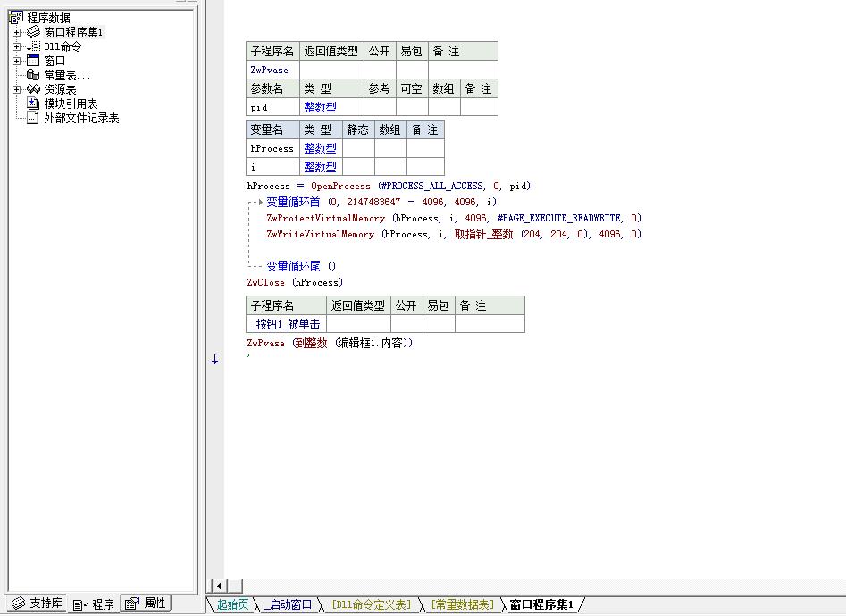846x616 pixels.
Task: Click the pid parameter name cell
Action: point(272,107)
